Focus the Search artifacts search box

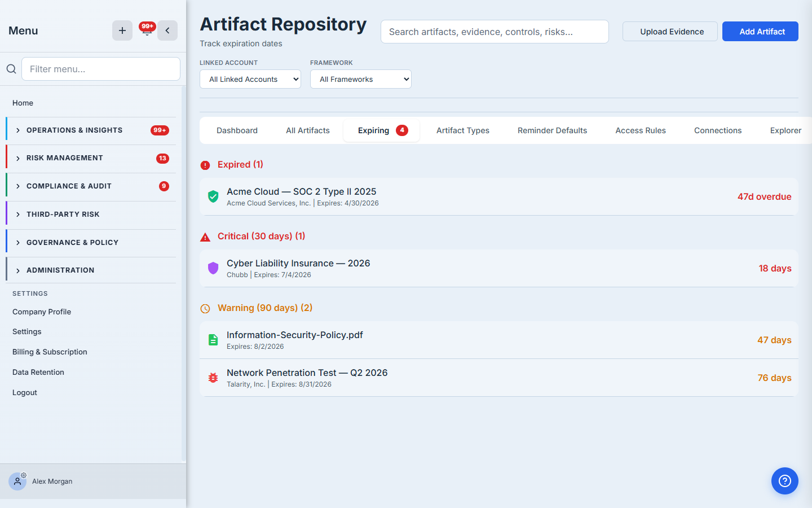495,32
